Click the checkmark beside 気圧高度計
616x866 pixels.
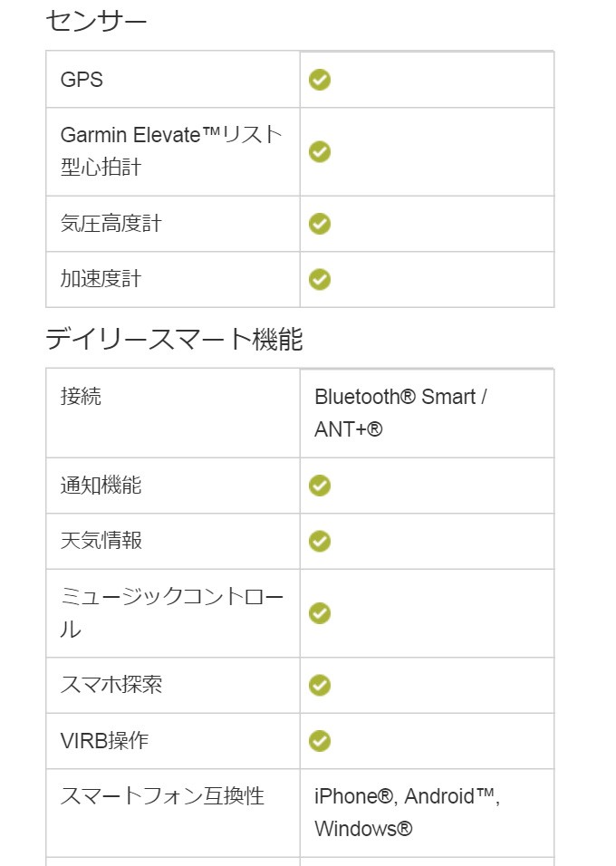[320, 224]
